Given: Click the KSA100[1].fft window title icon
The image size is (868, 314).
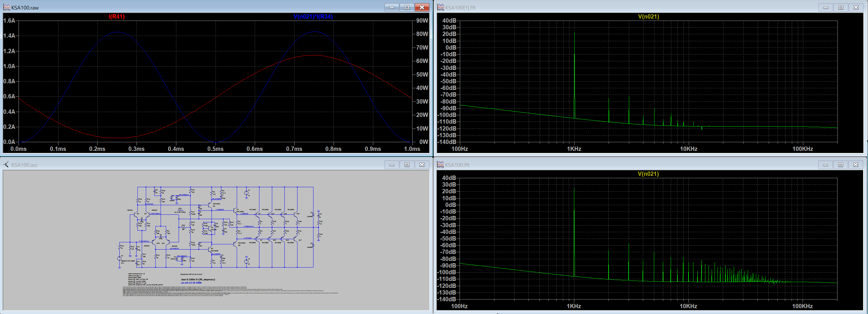Looking at the screenshot, I should [440, 7].
